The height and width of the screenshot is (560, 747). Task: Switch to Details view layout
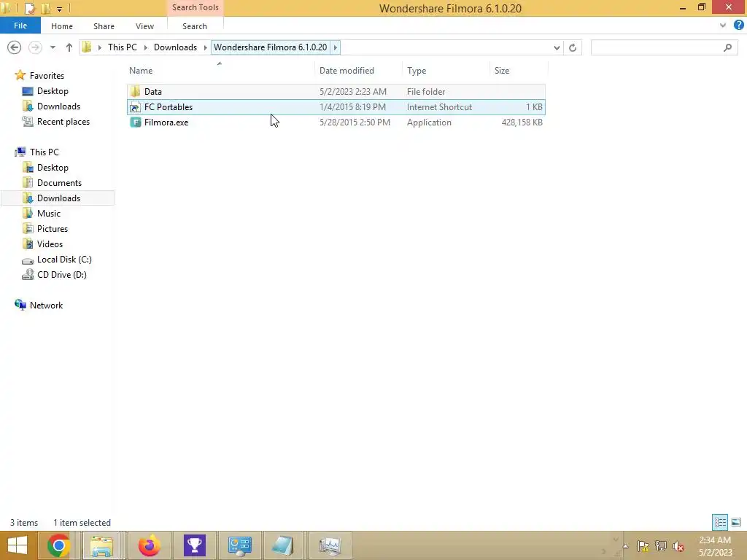720,522
